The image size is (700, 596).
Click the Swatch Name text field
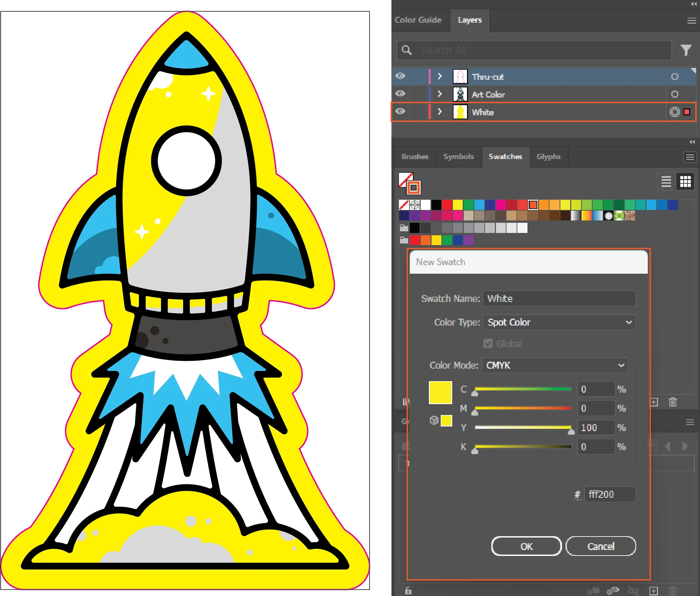pyautogui.click(x=559, y=299)
